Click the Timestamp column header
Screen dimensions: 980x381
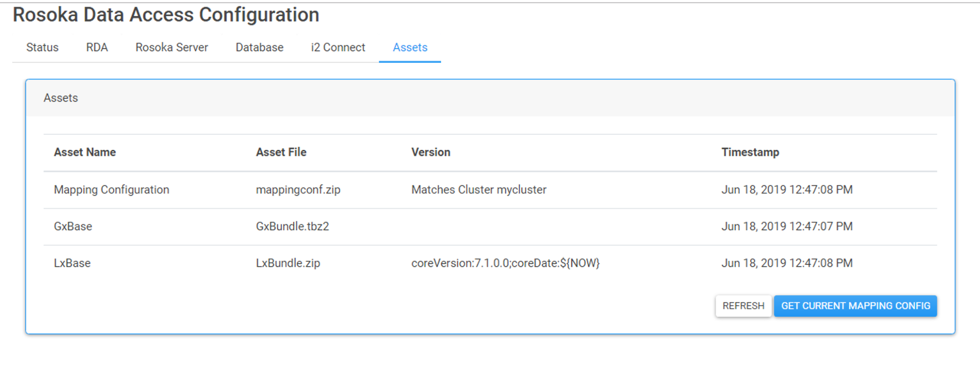[x=750, y=152]
